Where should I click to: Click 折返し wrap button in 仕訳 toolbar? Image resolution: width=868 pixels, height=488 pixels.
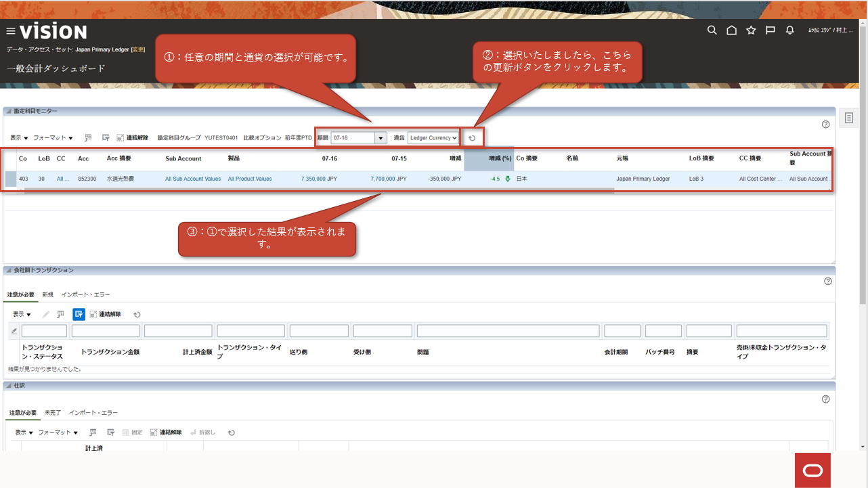tap(203, 432)
